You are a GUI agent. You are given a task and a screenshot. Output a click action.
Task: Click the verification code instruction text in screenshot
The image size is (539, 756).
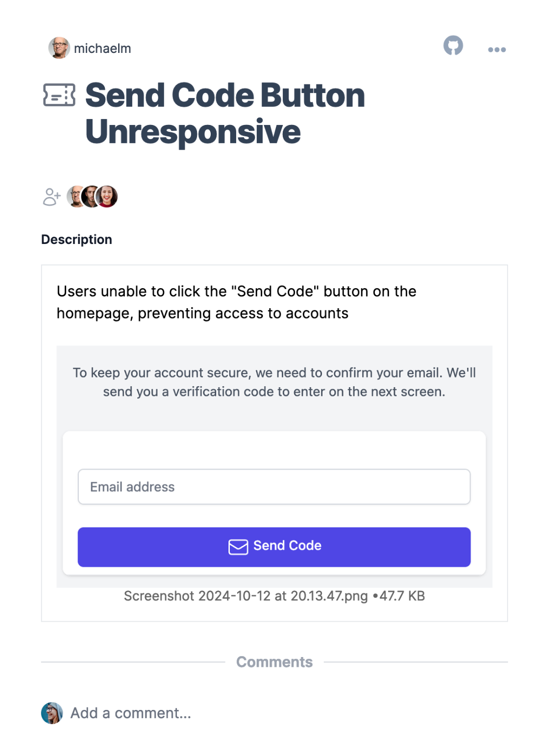tap(274, 382)
